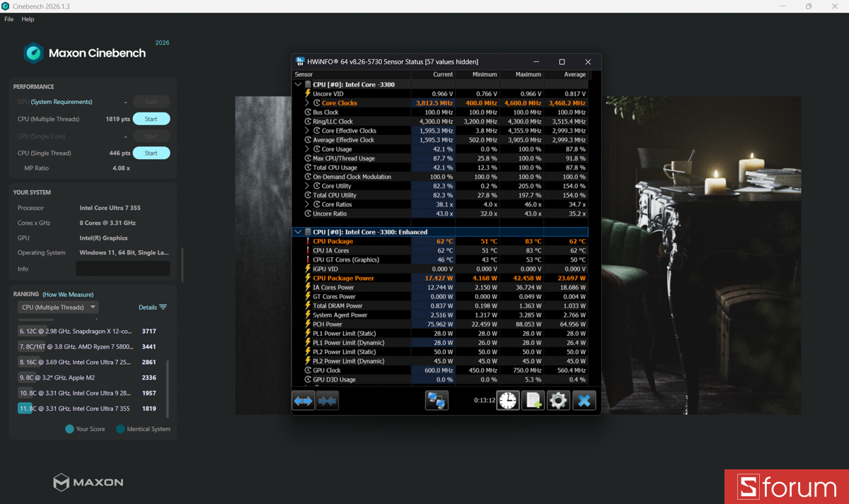Click the Cinebench title bar app icon
Image resolution: width=849 pixels, height=504 pixels.
click(6, 6)
